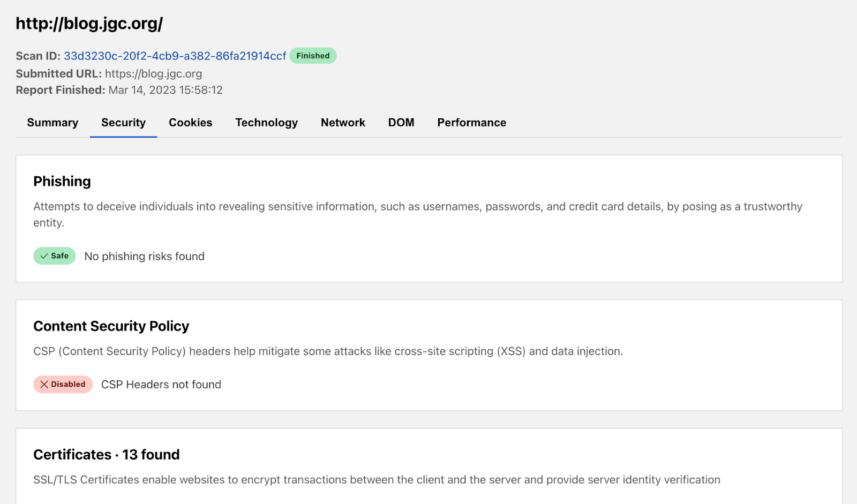Click the report date Mar 14, 2023 15:58:12
Viewport: 857px width, 504px height.
point(166,90)
